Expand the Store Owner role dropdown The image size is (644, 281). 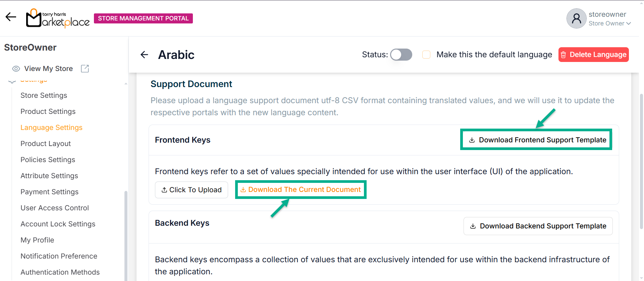pos(628,23)
